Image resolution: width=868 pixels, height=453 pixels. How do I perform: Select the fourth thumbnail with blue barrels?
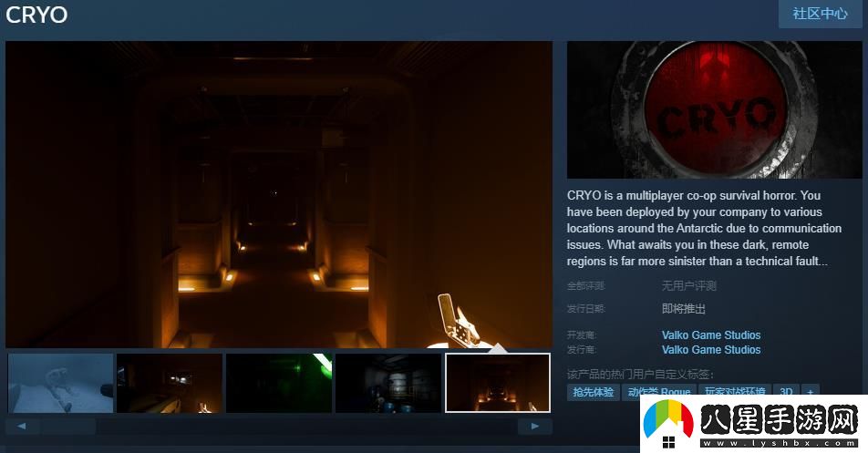(x=388, y=383)
